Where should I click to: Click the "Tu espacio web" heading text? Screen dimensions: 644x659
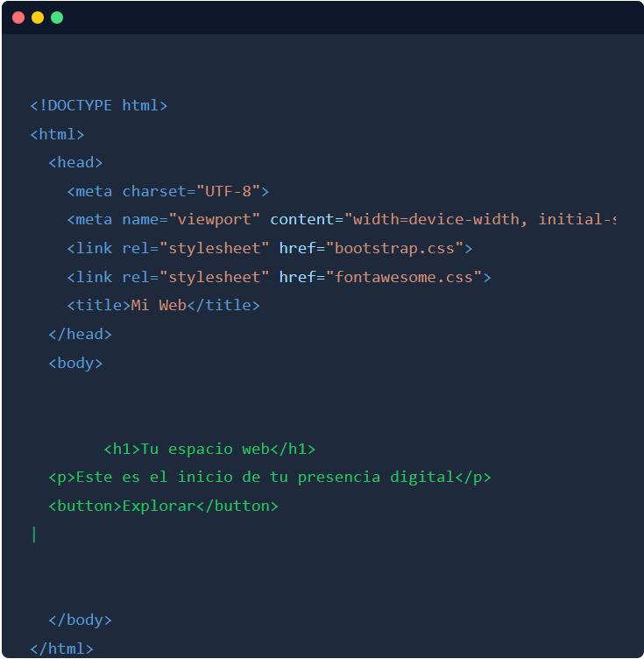pos(204,449)
